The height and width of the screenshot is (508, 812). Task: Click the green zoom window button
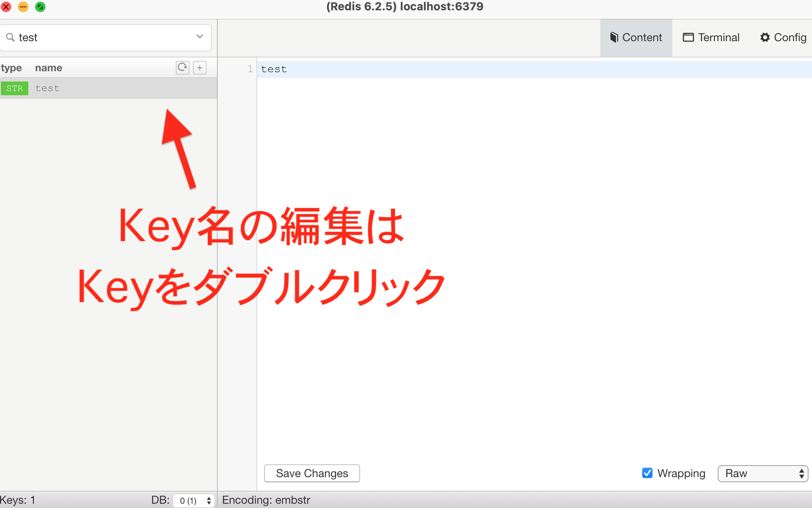[x=40, y=7]
